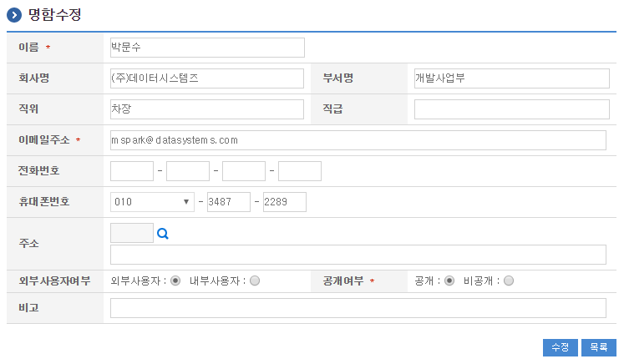Click the mobile number field showing 3487

pos(229,202)
